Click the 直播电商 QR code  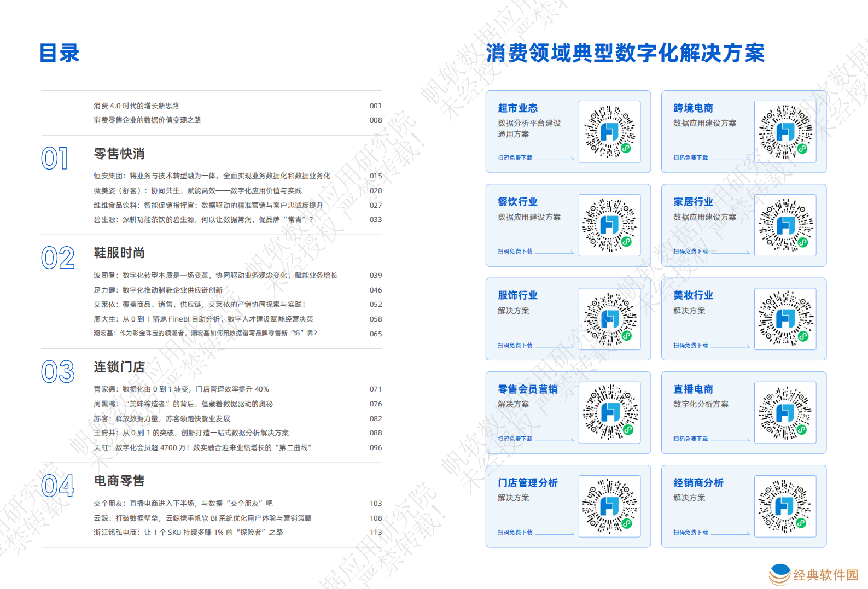[785, 412]
